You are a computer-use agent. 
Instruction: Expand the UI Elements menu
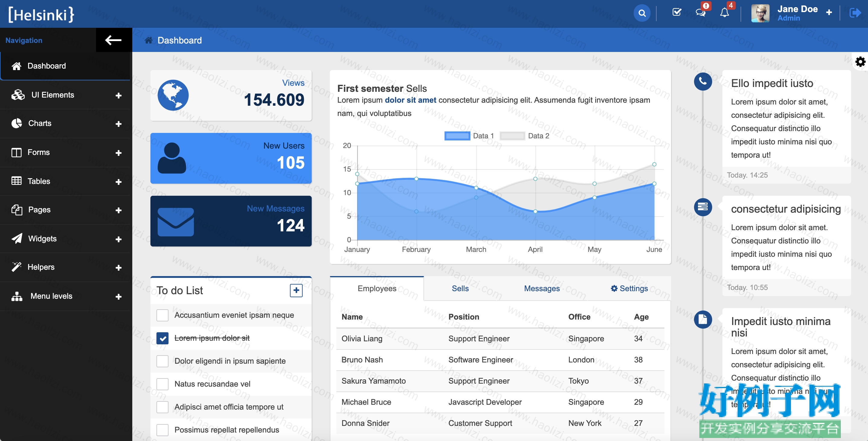(118, 95)
